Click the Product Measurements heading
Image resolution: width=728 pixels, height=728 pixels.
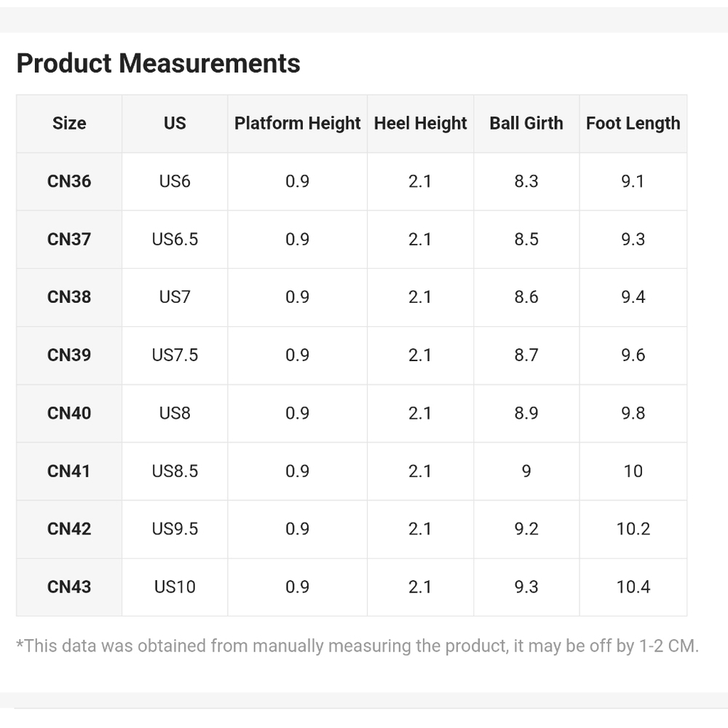pos(158,63)
